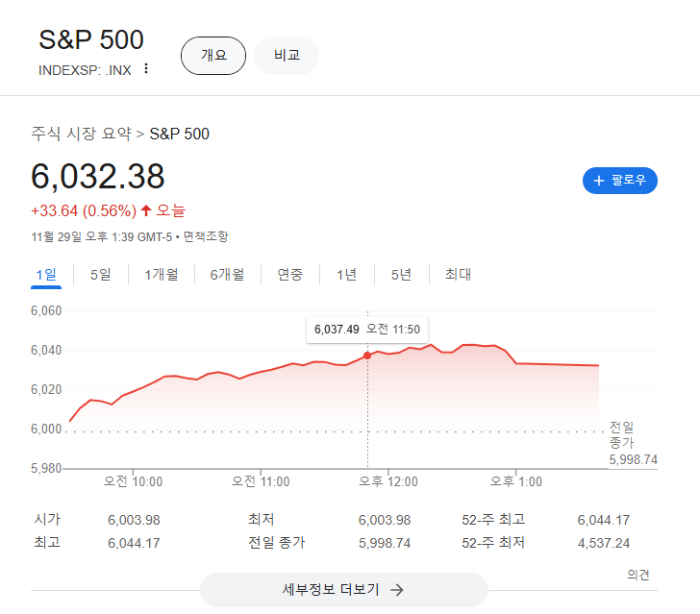
Task: Click the 오전 10:00 axis label
Action: click(x=133, y=481)
